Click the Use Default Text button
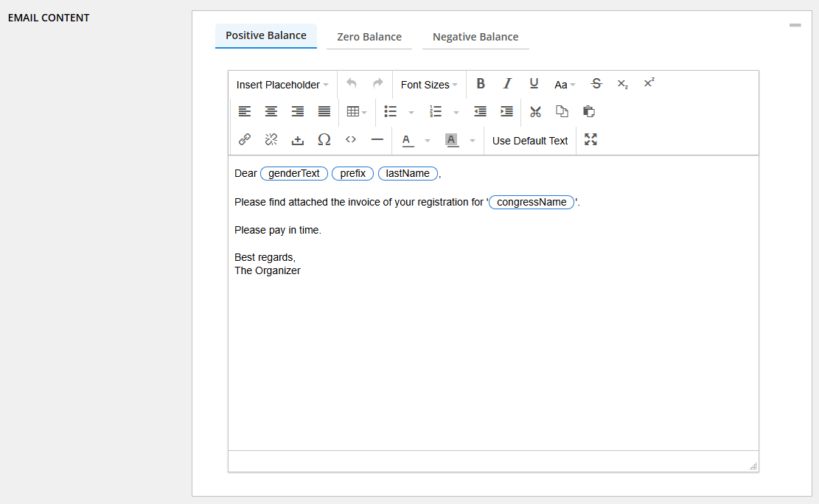This screenshot has width=819, height=504. tap(530, 141)
